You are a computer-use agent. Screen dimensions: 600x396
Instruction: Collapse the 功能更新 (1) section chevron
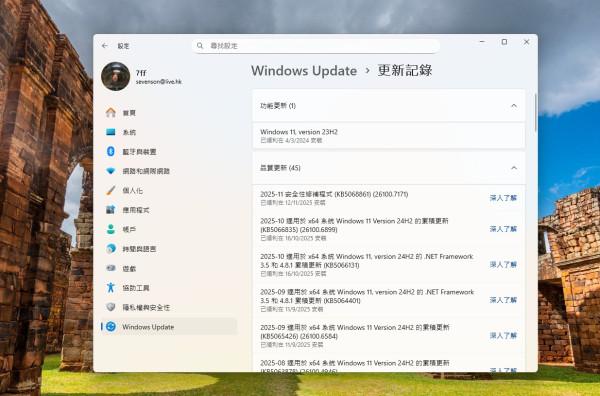(x=514, y=106)
